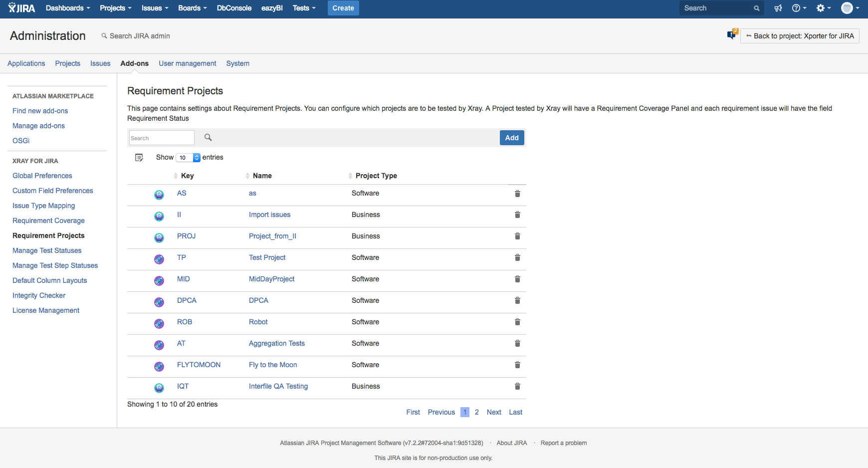This screenshot has width=868, height=468.
Task: Open the help question mark menu
Action: coord(799,8)
